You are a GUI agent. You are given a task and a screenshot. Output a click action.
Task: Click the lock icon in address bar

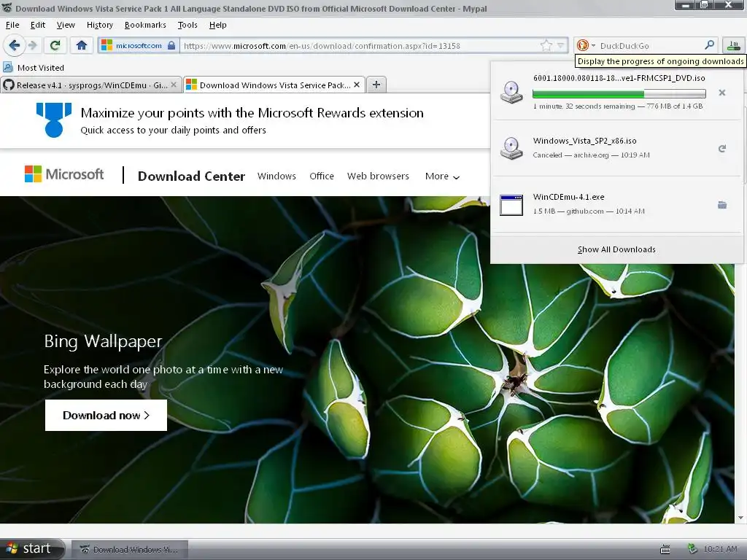coord(171,46)
